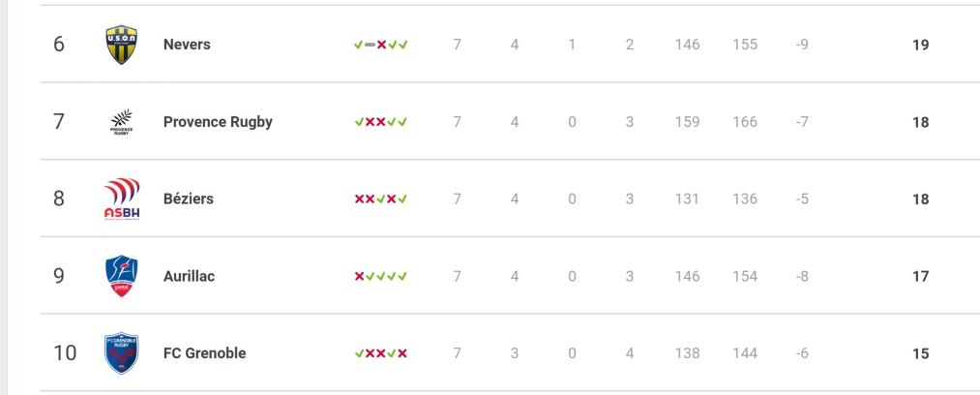The height and width of the screenshot is (395, 980).
Task: Click Aurillac points conceded value 154
Action: coord(745,276)
